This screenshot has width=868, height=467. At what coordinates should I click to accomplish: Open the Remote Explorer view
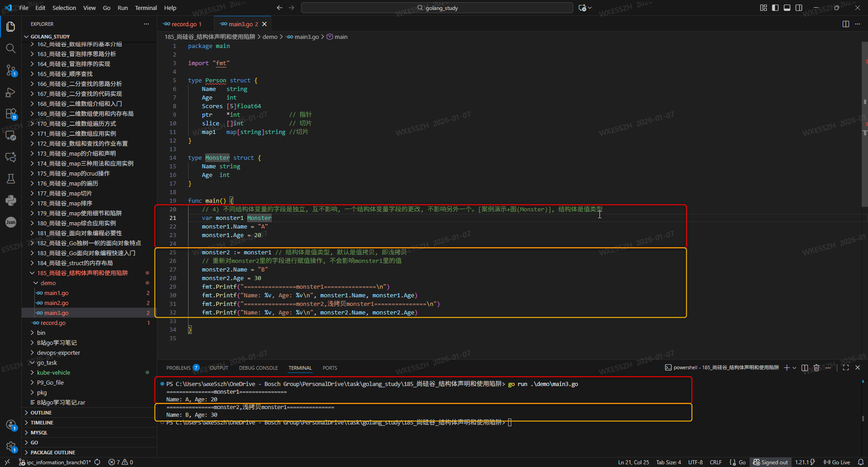(x=11, y=135)
